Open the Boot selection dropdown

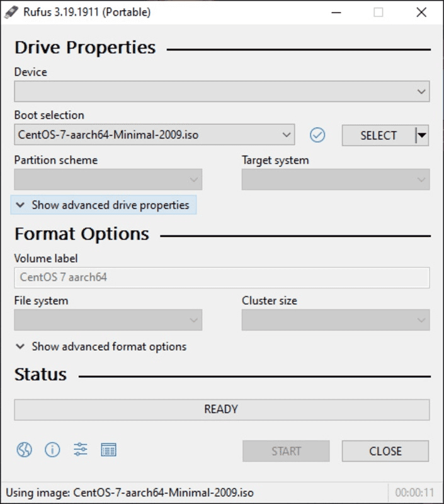154,135
